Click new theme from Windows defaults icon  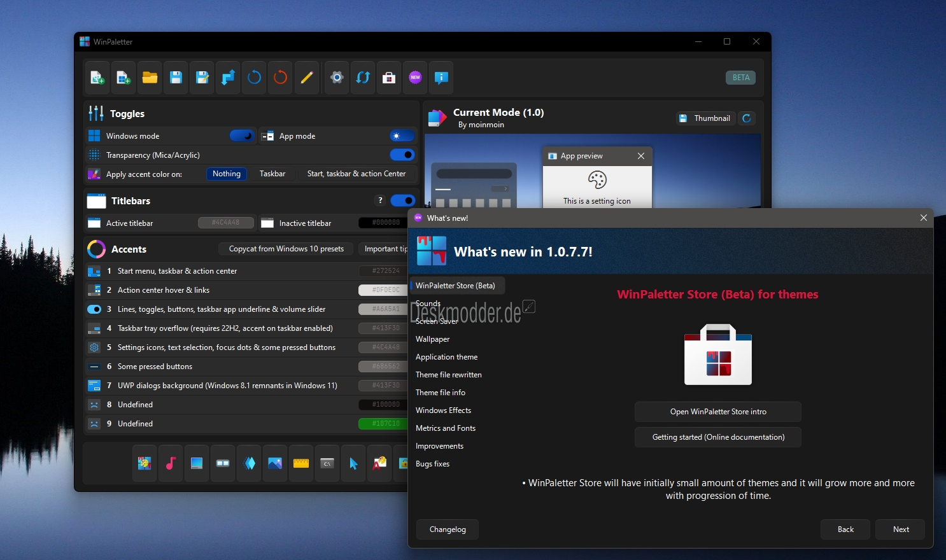tap(124, 78)
